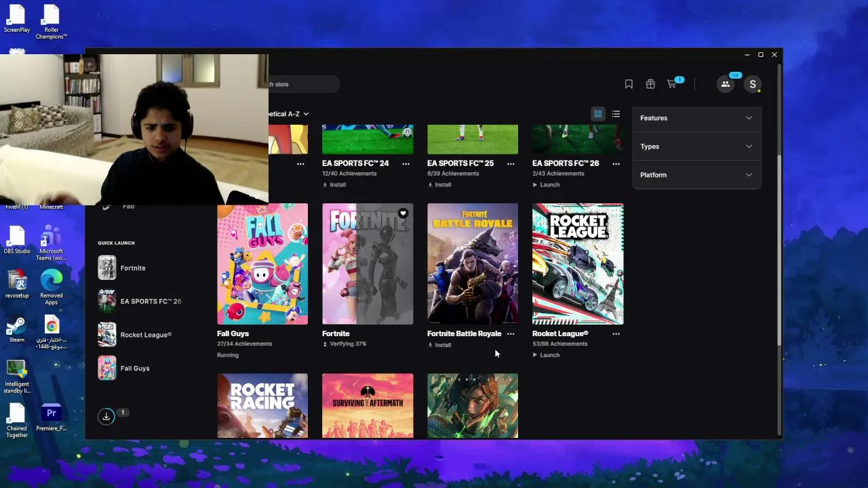The height and width of the screenshot is (488, 868).
Task: Open options menu for EA SPORTS FC 25
Action: point(511,163)
